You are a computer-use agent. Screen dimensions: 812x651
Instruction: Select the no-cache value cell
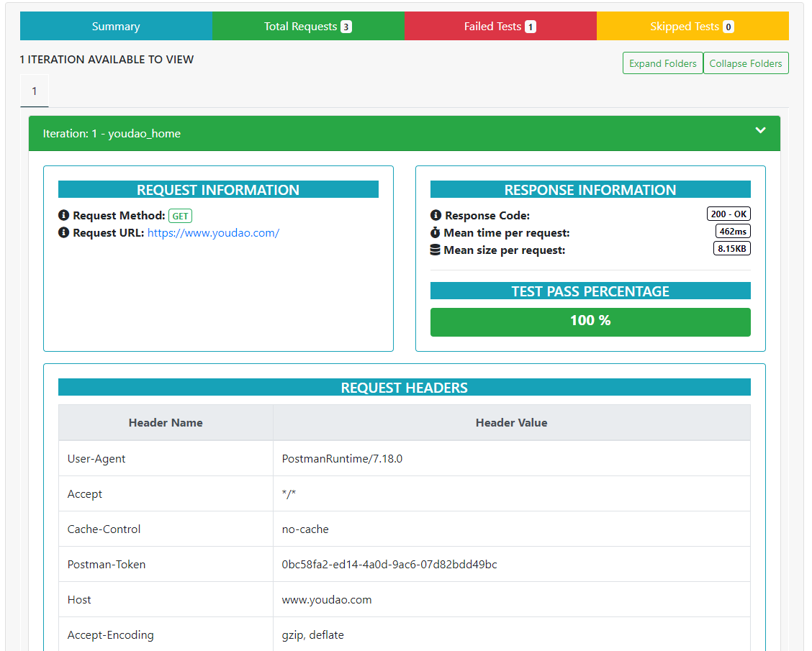512,529
